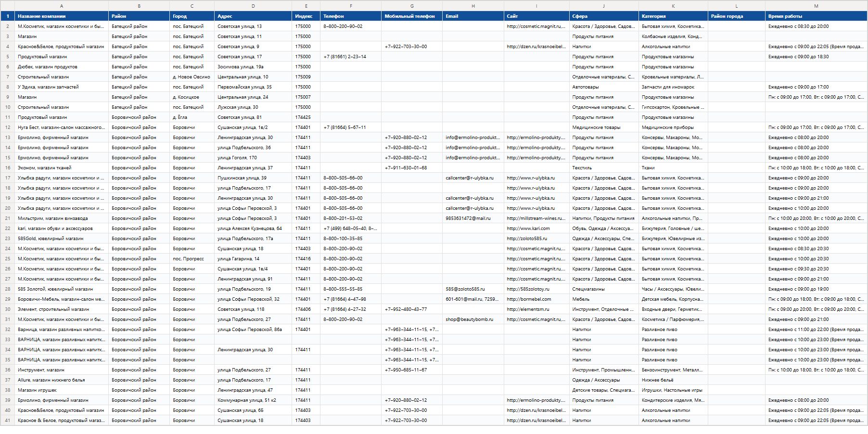This screenshot has width=868, height=434.
Task: Select the 'Магазин игрушек' company cell
Action: [62, 390]
